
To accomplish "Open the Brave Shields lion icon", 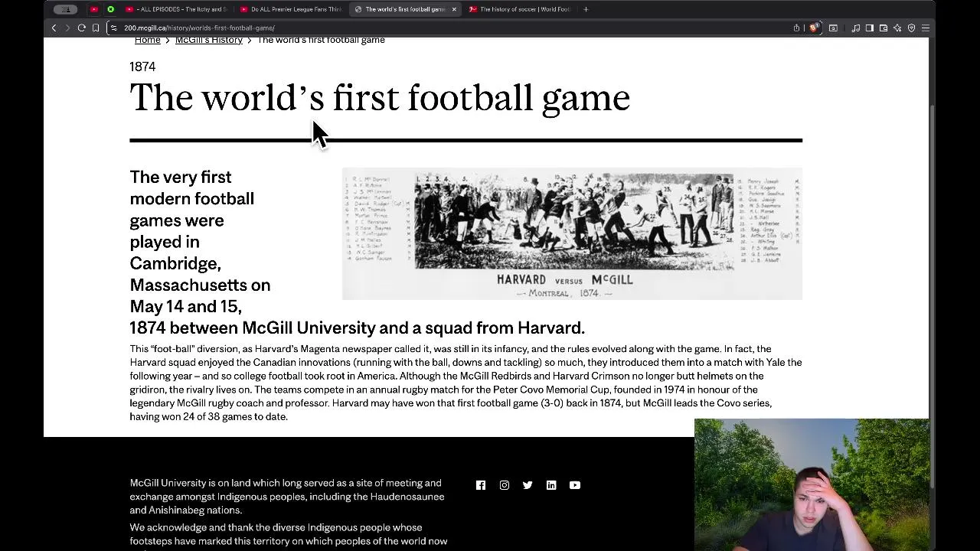I will pos(813,28).
